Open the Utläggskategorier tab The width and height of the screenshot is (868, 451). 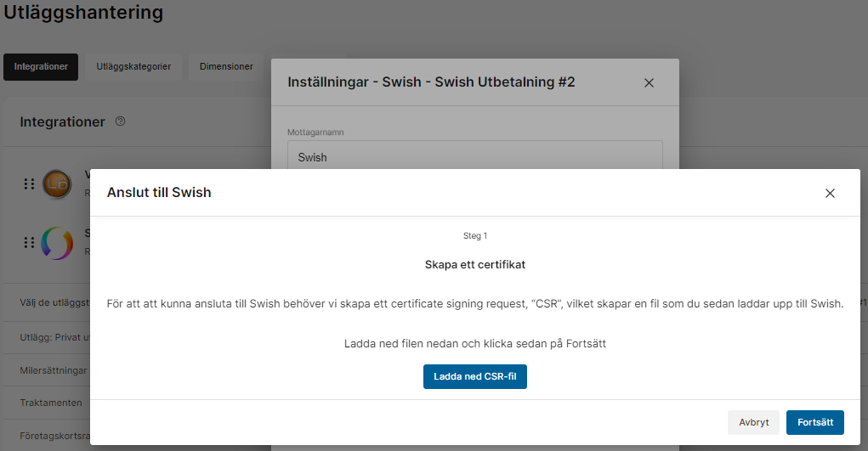(133, 67)
